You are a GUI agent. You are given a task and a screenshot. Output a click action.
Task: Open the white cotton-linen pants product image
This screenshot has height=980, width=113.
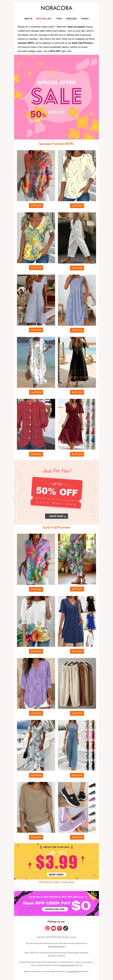pyautogui.click(x=77, y=238)
